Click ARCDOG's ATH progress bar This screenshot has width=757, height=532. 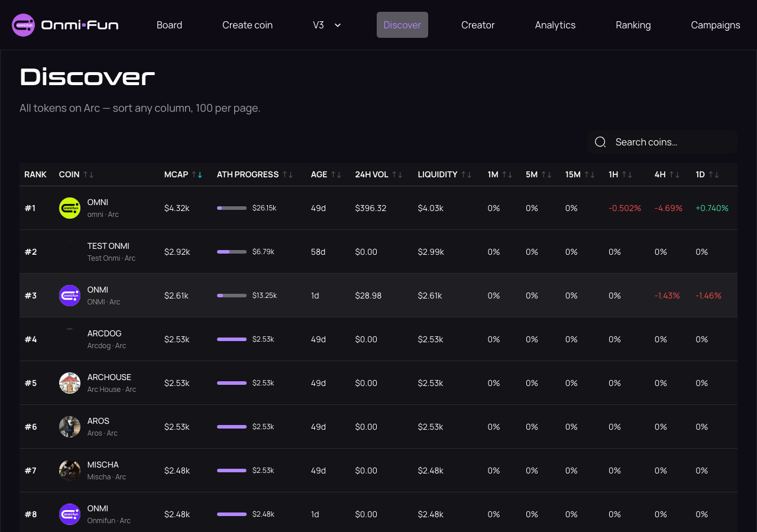click(x=232, y=339)
